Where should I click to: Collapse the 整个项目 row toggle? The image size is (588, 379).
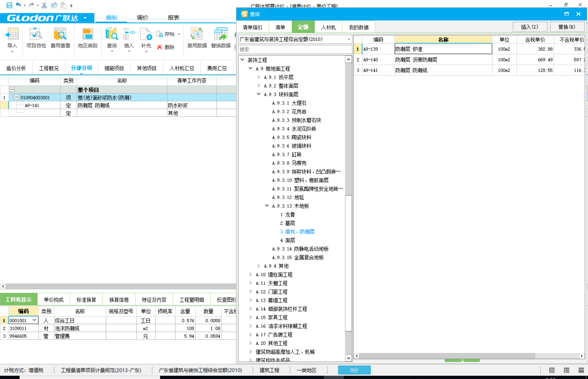(x=12, y=89)
